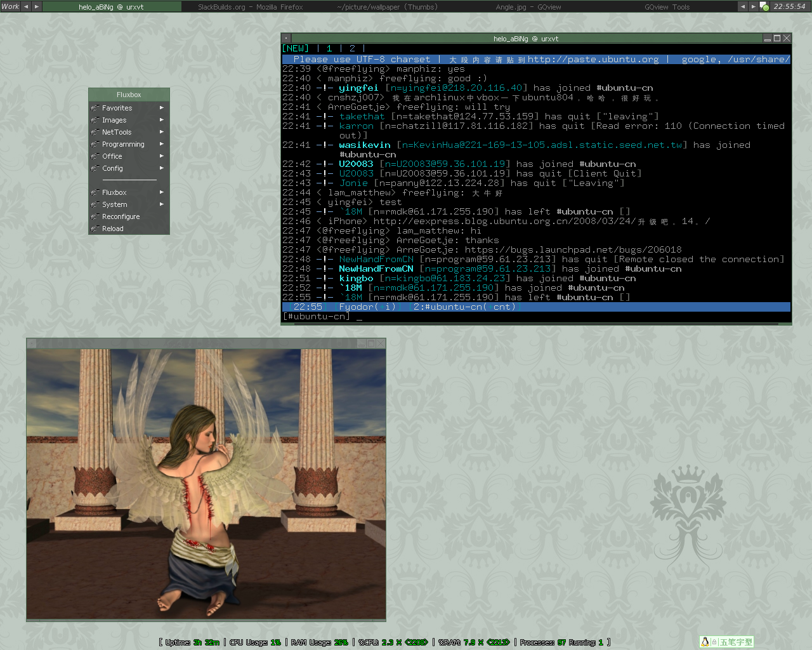The image size is (812, 650).
Task: Go to previous workspace using left arrow
Action: 26,6
